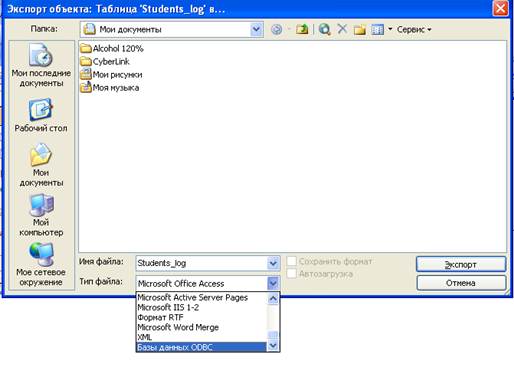Choose Базы данных ODBC file type

point(202,347)
